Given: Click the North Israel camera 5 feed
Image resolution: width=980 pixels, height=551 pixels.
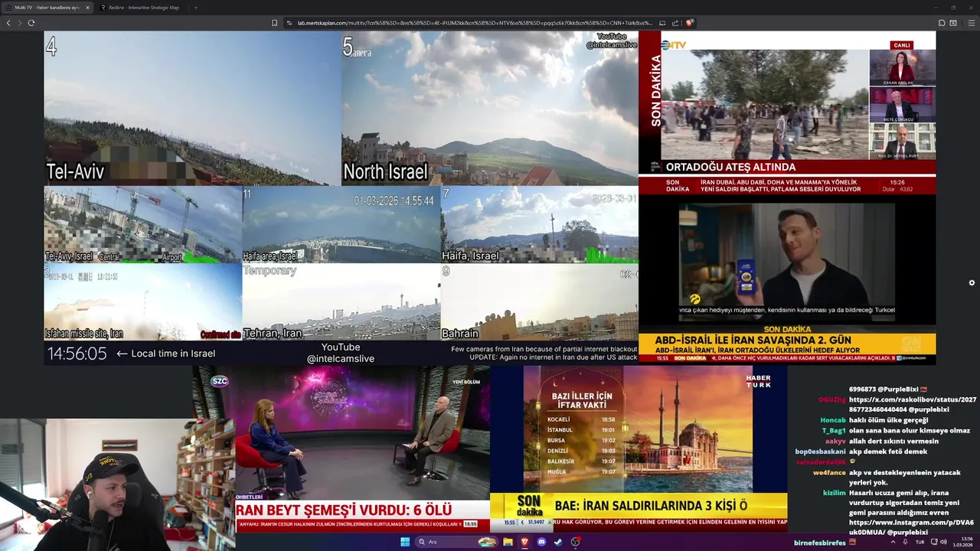Looking at the screenshot, I should point(490,109).
